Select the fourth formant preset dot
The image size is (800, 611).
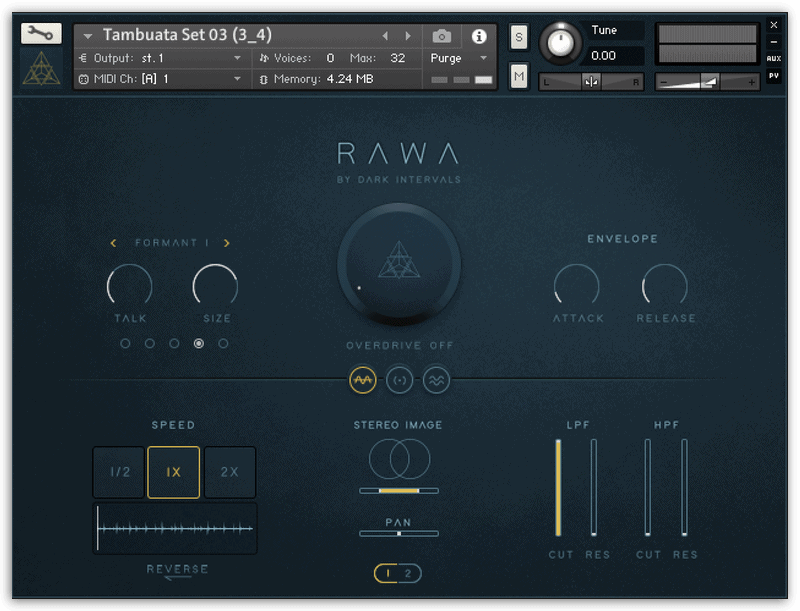pos(198,343)
